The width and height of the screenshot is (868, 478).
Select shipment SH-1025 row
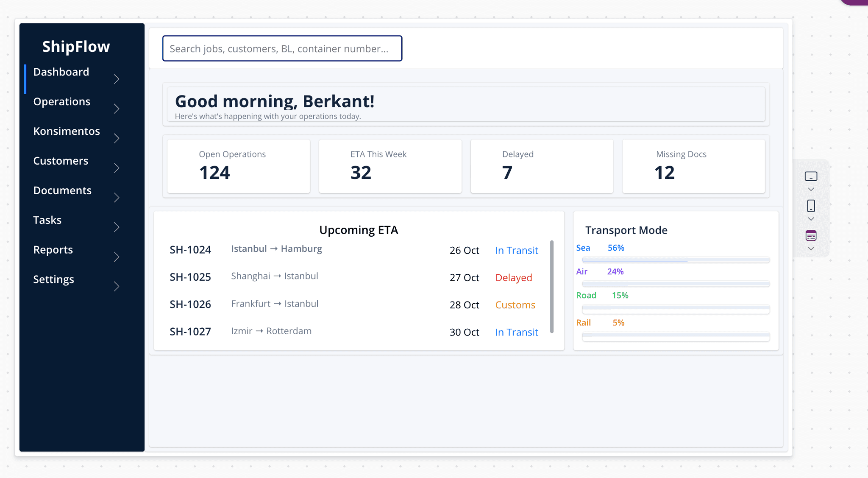(x=354, y=277)
